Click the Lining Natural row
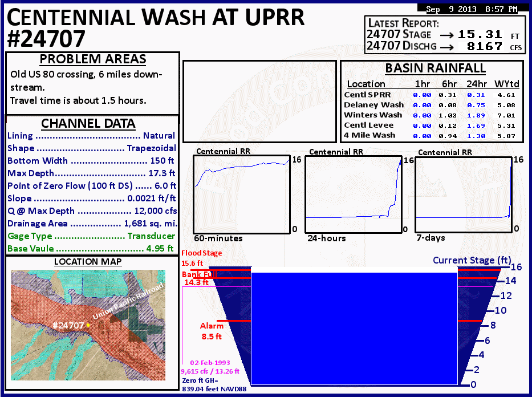Screen dimensions: 532x397 (x=91, y=136)
